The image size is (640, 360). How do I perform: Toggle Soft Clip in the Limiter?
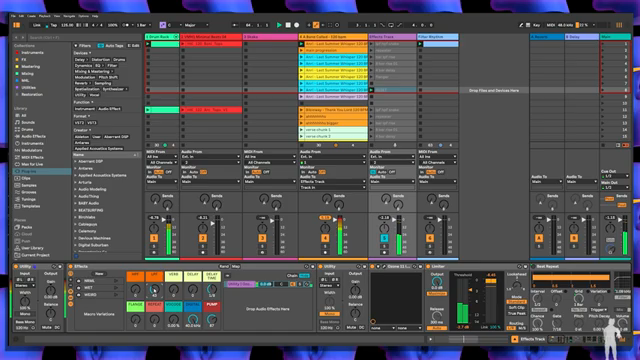(x=517, y=308)
